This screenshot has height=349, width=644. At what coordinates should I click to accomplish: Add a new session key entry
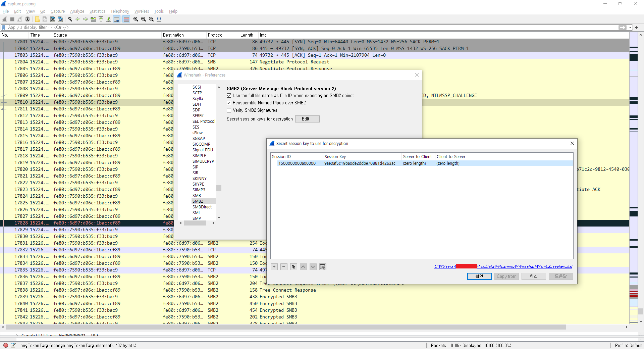tap(274, 267)
